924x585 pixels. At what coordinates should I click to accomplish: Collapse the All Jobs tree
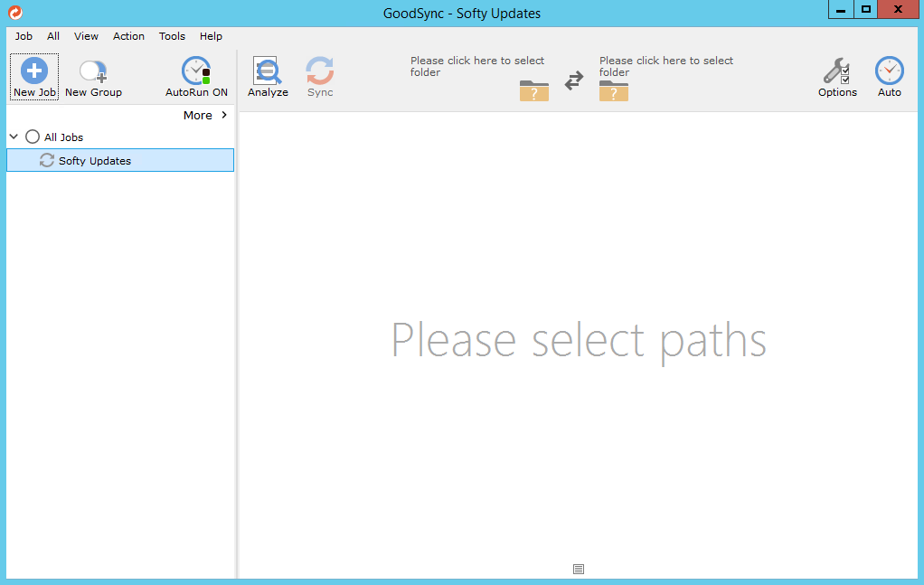14,137
